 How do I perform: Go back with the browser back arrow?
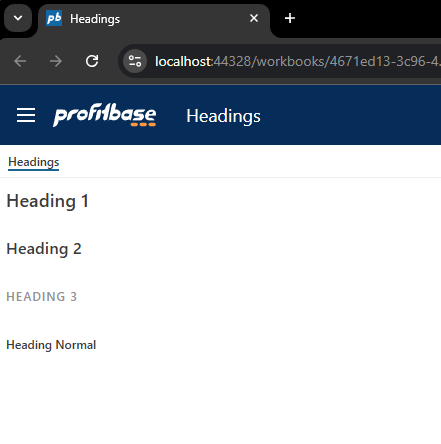coord(20,61)
